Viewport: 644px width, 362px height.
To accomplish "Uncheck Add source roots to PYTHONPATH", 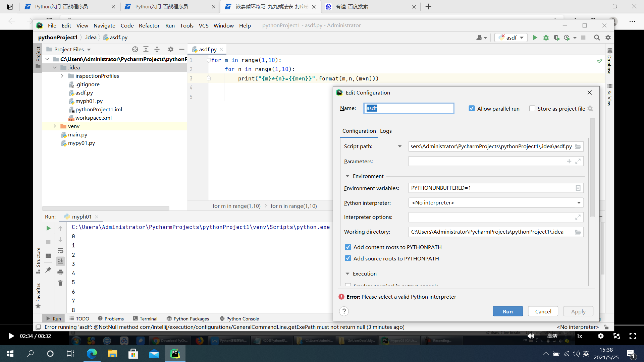I will [x=348, y=258].
